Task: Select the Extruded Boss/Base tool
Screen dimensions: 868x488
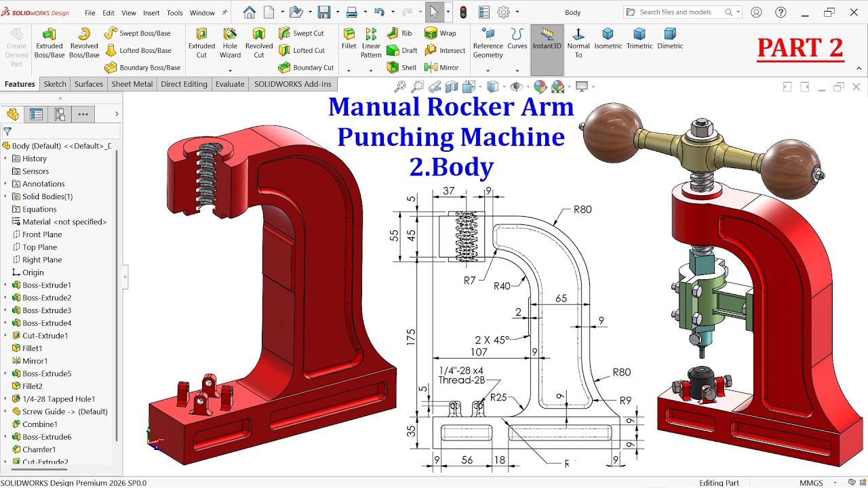Action: (x=49, y=43)
